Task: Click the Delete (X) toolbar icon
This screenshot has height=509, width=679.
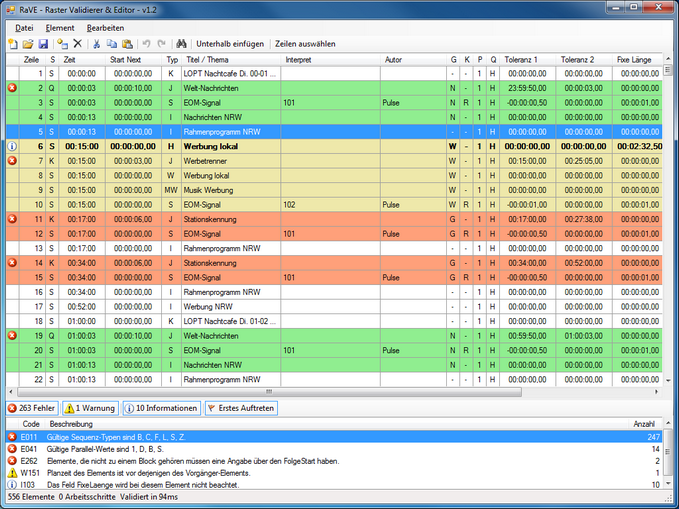Action: pos(78,44)
